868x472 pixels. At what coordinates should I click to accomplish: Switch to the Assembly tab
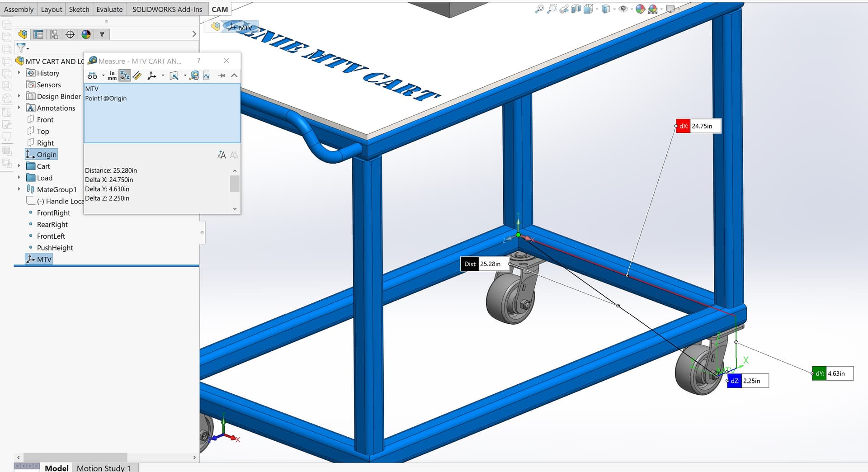[x=19, y=9]
